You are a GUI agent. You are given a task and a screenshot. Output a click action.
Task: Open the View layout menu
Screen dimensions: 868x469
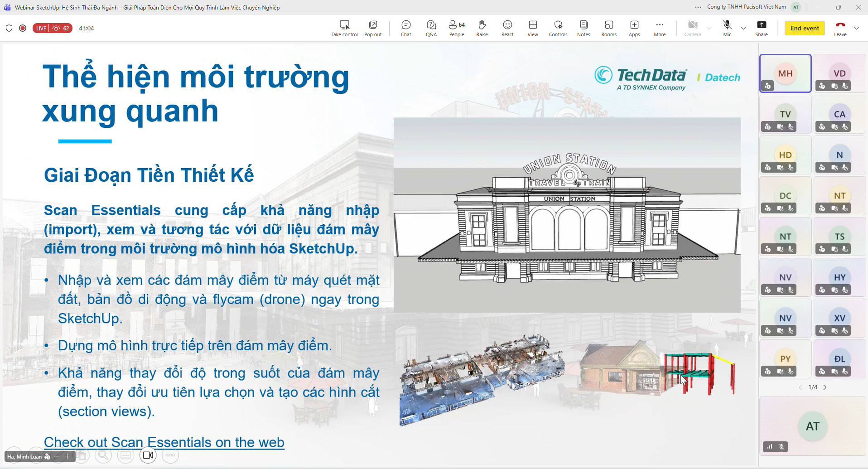click(x=533, y=28)
